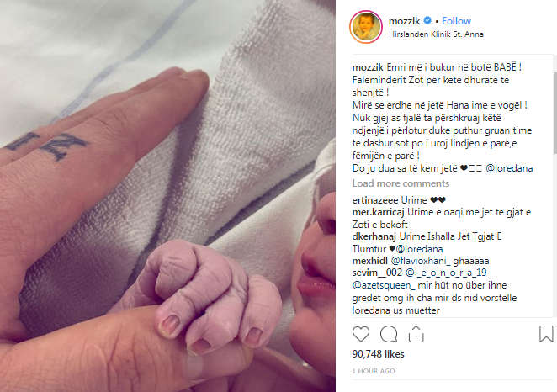Click the comments panel scrollbar
The width and height of the screenshot is (557, 392).
[x=555, y=113]
